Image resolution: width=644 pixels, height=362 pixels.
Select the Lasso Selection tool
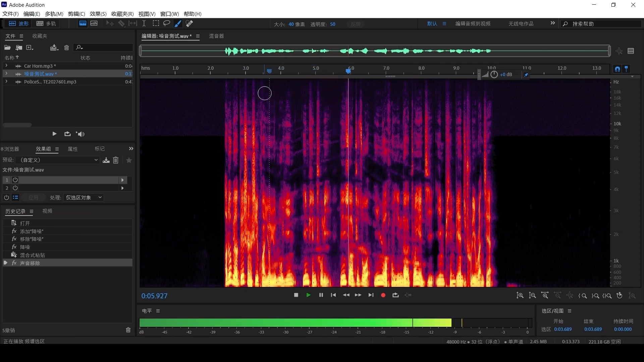(x=166, y=23)
